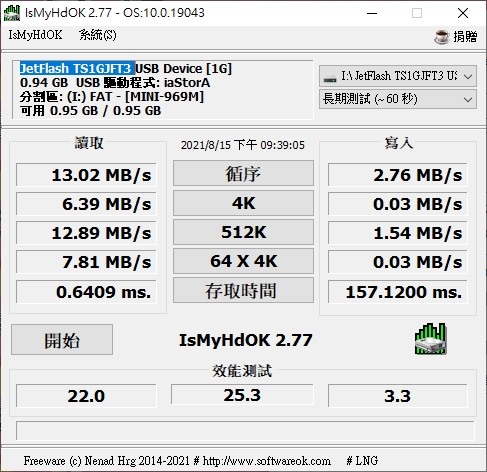Click the read score 22.0

[86, 396]
